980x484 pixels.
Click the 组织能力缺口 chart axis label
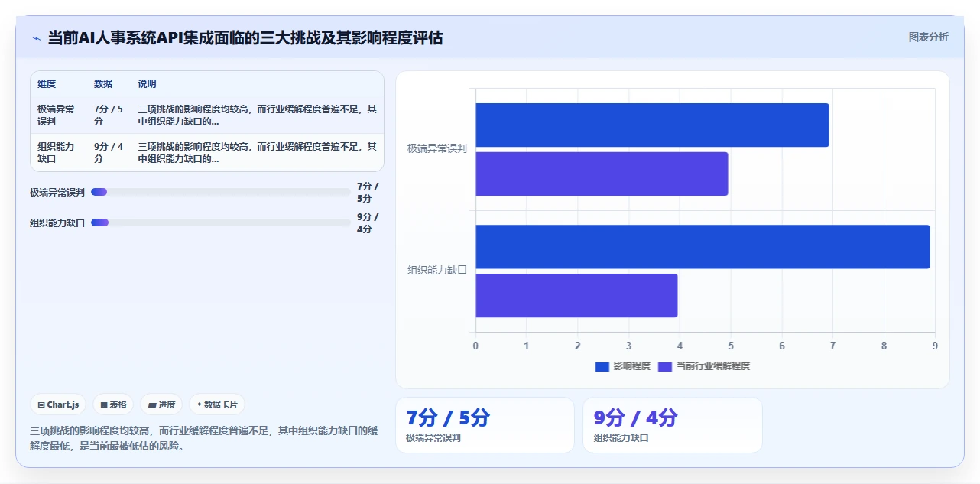[x=437, y=271]
